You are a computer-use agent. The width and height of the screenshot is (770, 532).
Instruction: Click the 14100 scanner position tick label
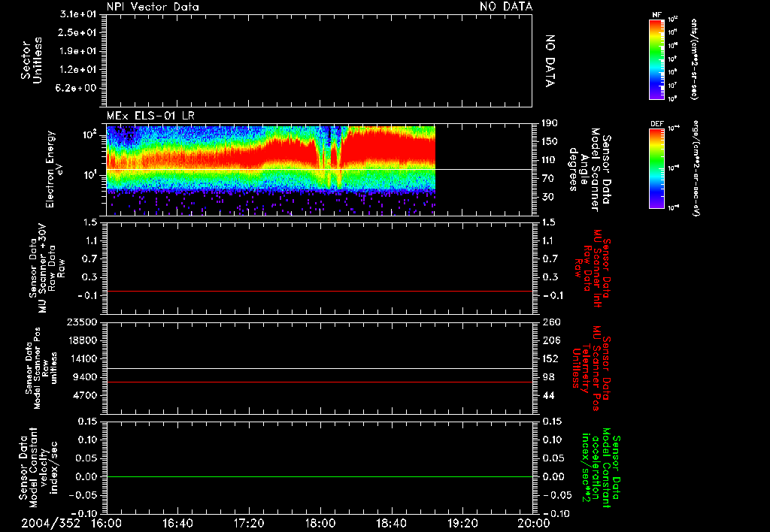[x=81, y=358]
